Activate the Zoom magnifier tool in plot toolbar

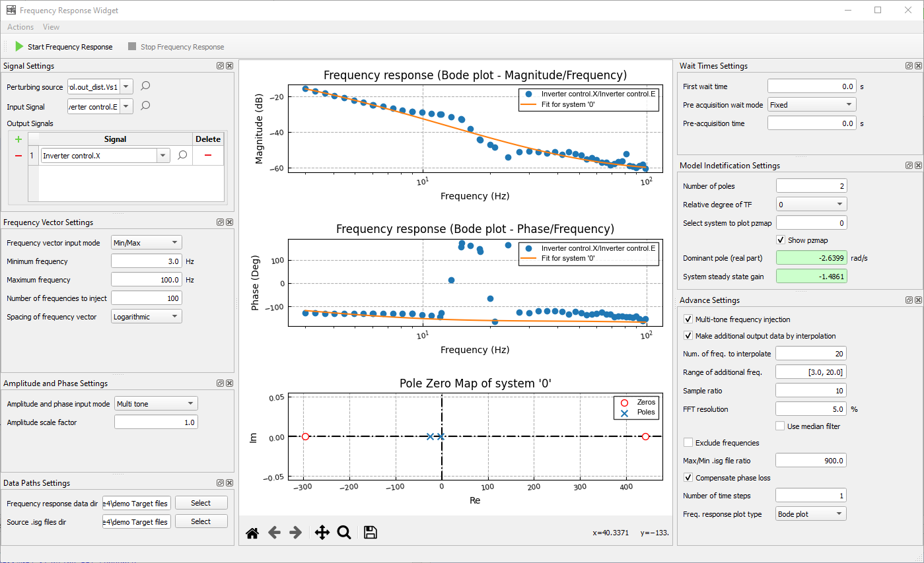click(344, 533)
